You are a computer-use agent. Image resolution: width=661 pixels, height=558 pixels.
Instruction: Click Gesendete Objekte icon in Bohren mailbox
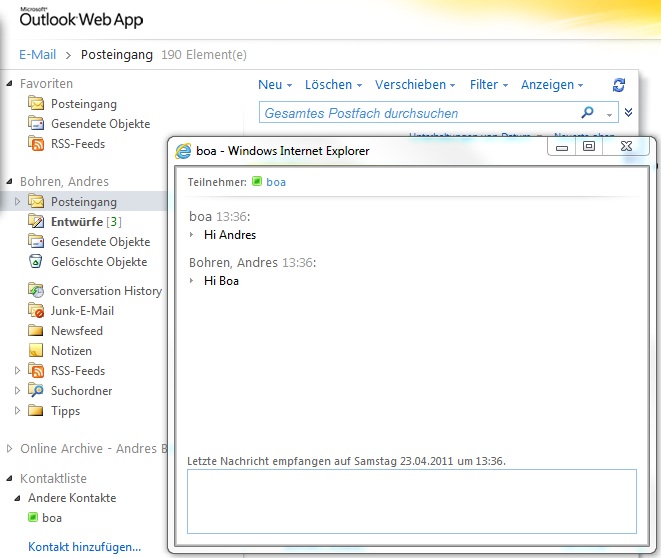click(x=36, y=241)
